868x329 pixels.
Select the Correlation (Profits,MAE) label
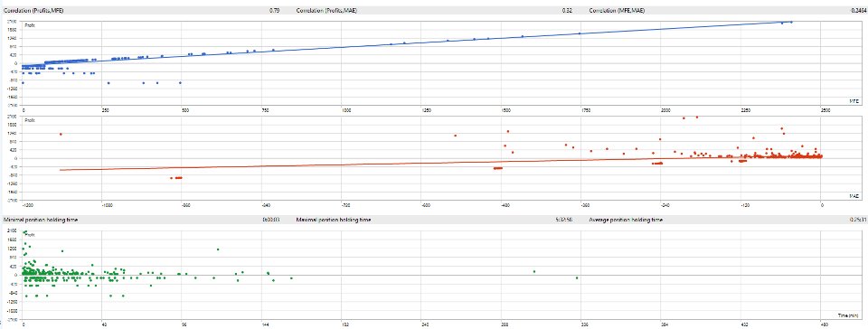click(326, 11)
